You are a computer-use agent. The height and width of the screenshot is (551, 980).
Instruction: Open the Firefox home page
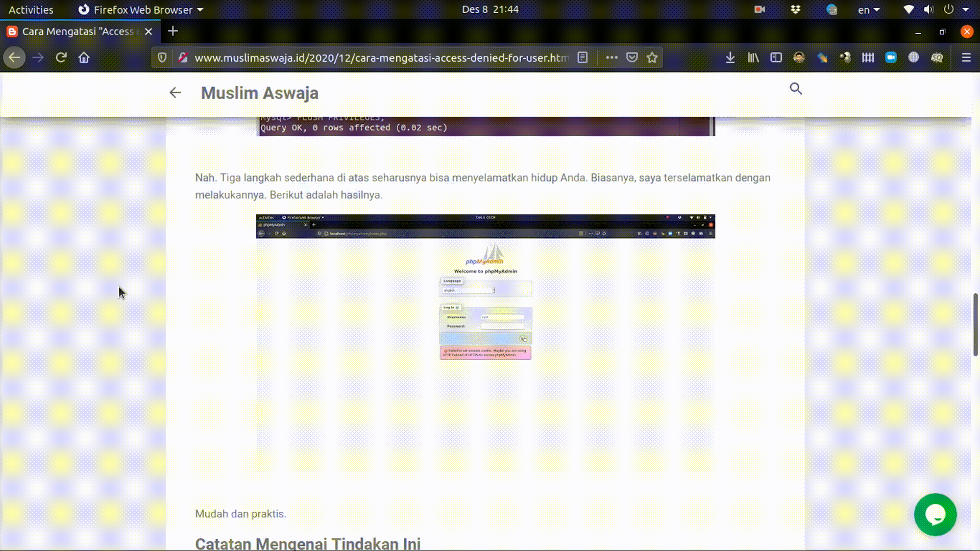[x=84, y=58]
